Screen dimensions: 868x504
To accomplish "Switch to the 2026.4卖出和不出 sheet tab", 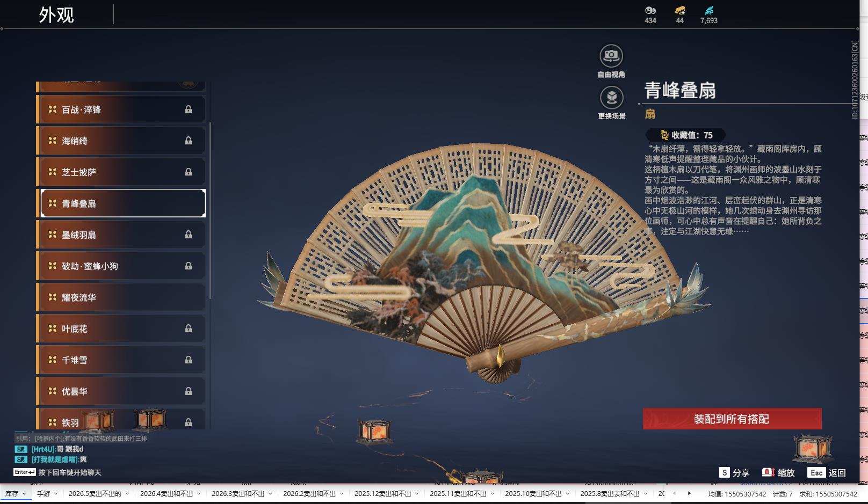I will [167, 493].
